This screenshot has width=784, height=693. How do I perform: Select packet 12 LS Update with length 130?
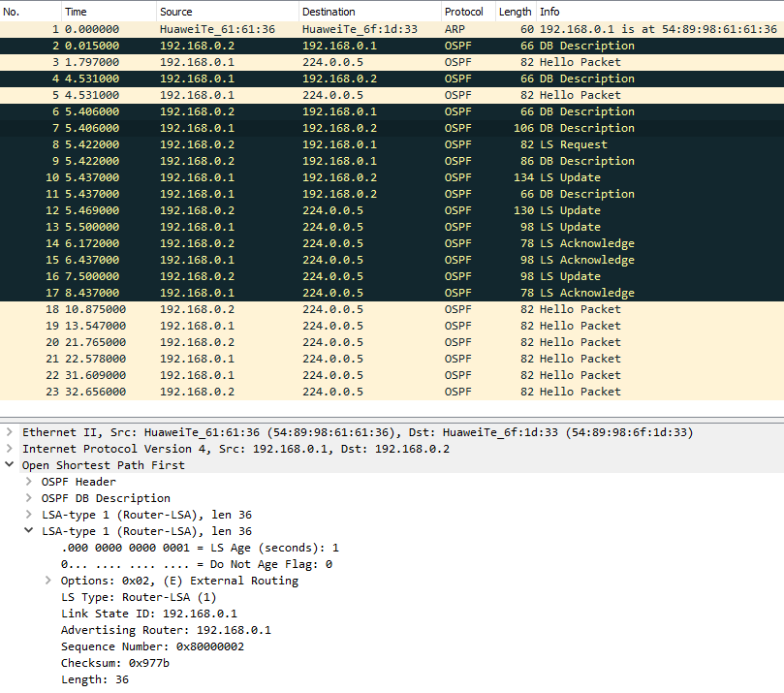tap(392, 210)
